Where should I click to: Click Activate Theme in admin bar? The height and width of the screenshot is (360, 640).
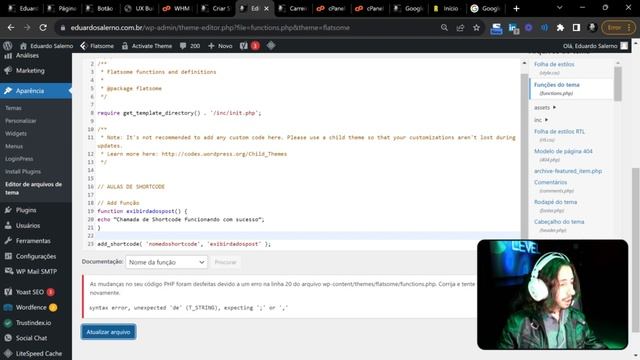tap(147, 46)
